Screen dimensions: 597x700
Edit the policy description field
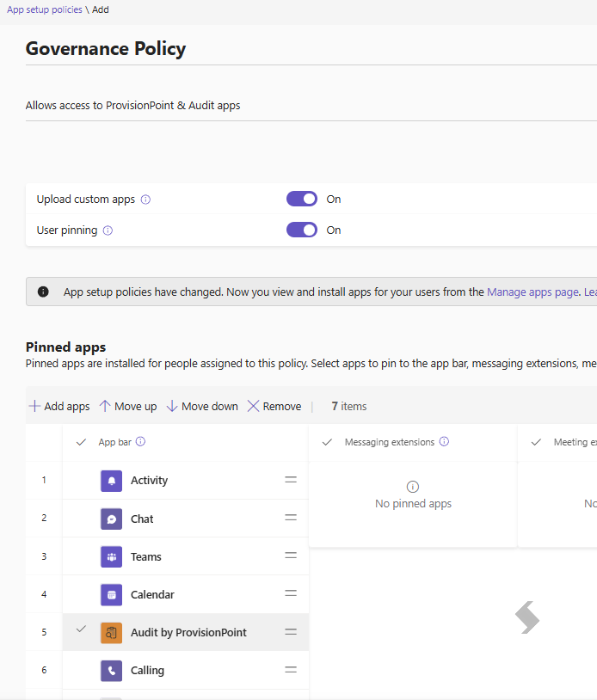coord(311,106)
